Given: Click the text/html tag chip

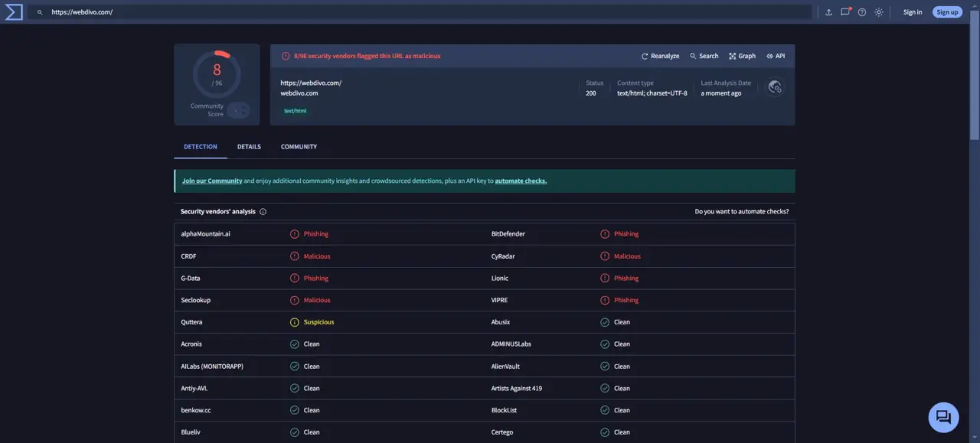Looking at the screenshot, I should tap(295, 110).
